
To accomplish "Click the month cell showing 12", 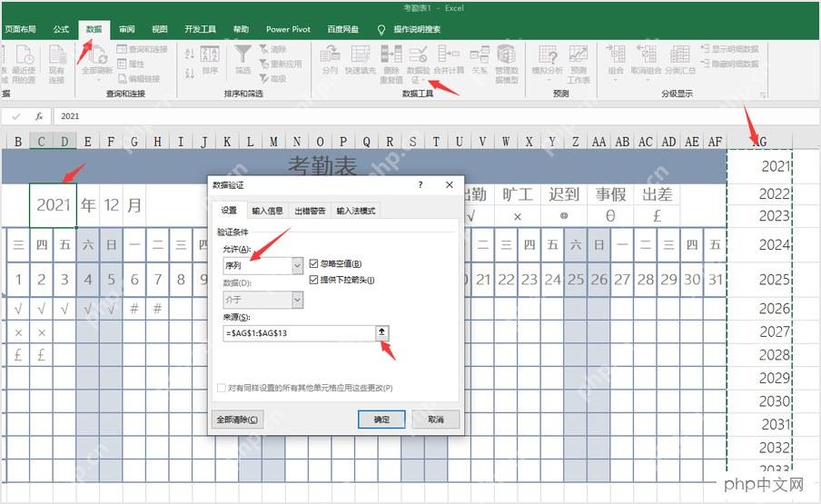I will click(x=111, y=205).
